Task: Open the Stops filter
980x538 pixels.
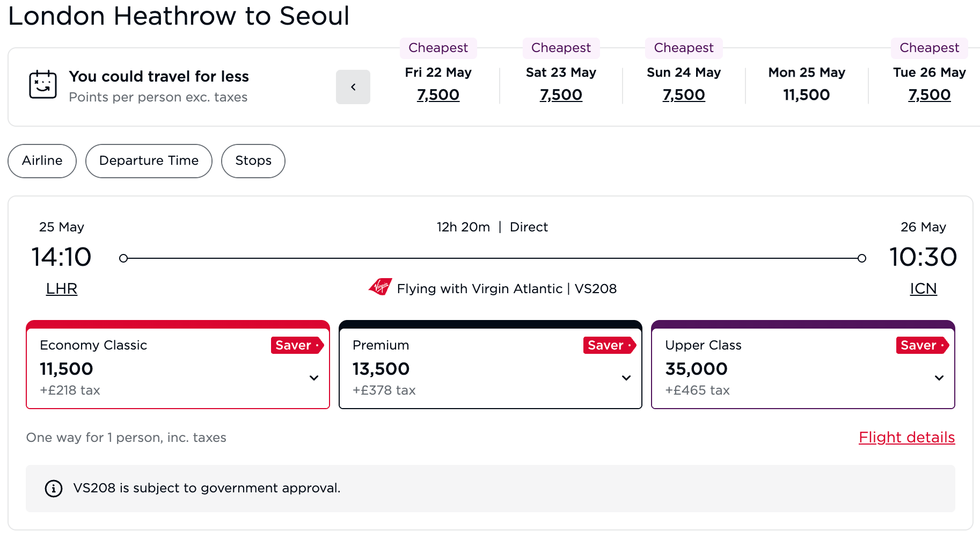Action: pos(253,161)
